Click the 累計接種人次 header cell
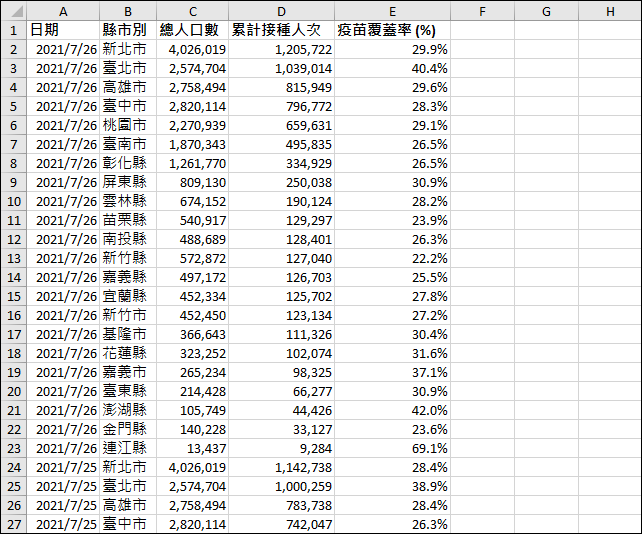 [x=281, y=30]
